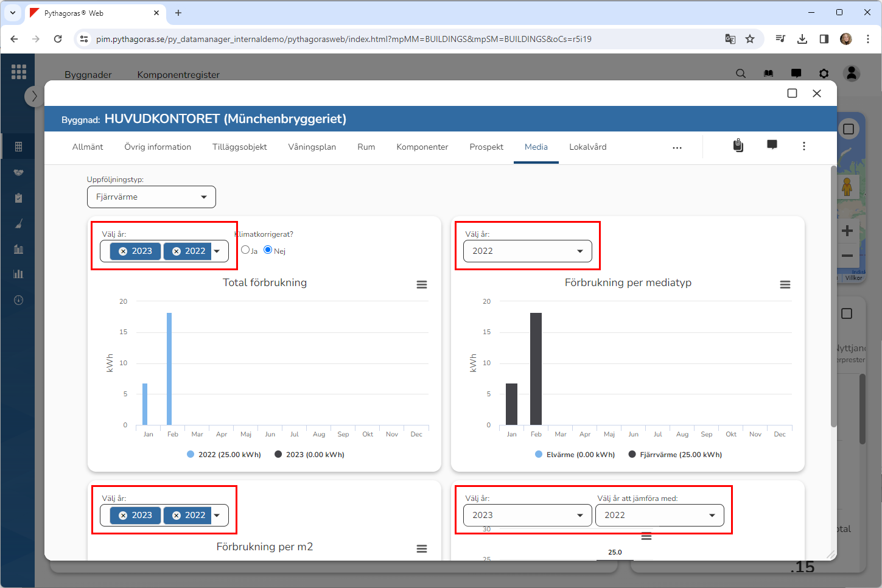Switch to the Komponenter tab
Image resolution: width=882 pixels, height=588 pixels.
422,147
